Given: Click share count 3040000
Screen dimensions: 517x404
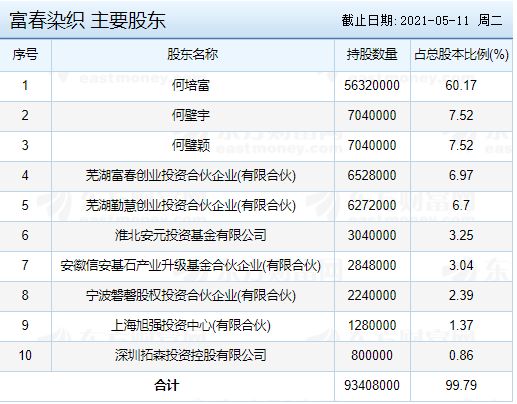Looking at the screenshot, I should pos(372,235).
